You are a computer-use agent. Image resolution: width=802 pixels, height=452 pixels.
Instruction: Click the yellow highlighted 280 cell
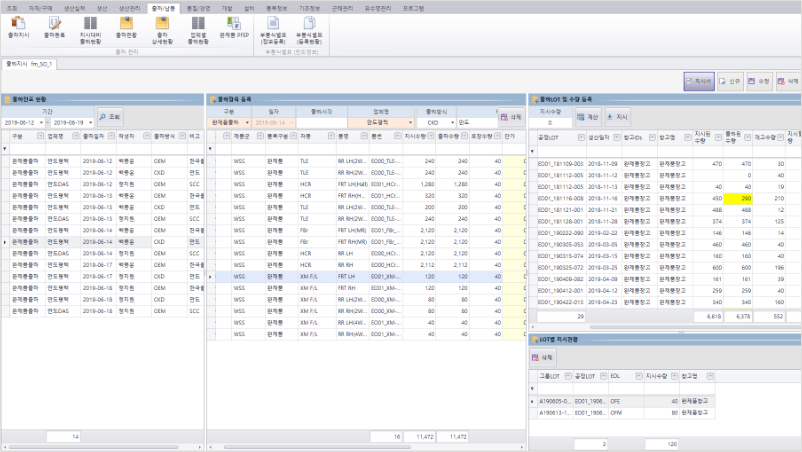click(x=738, y=198)
